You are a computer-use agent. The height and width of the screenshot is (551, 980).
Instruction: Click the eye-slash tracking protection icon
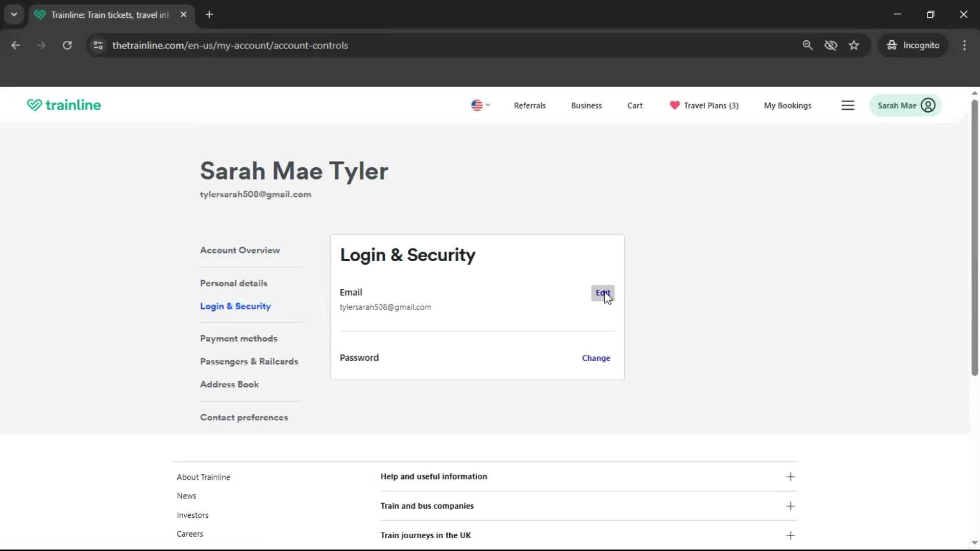click(830, 45)
